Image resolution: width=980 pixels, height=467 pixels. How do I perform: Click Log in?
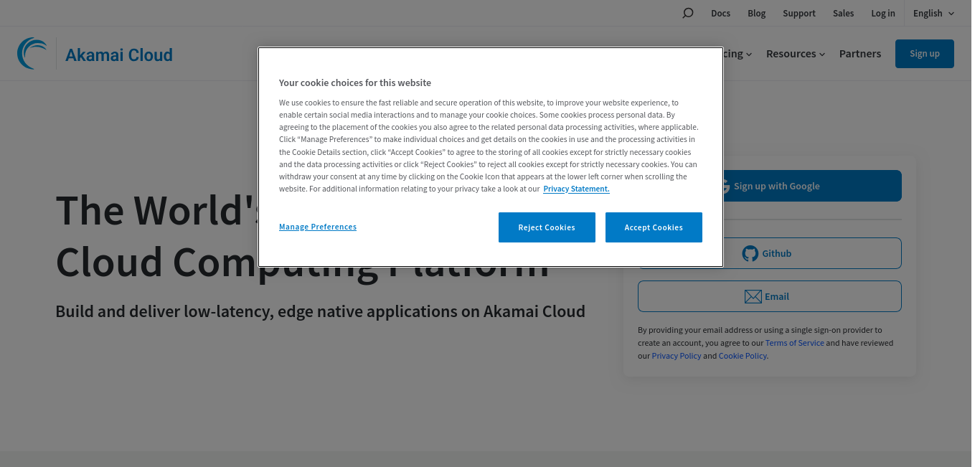pyautogui.click(x=883, y=13)
